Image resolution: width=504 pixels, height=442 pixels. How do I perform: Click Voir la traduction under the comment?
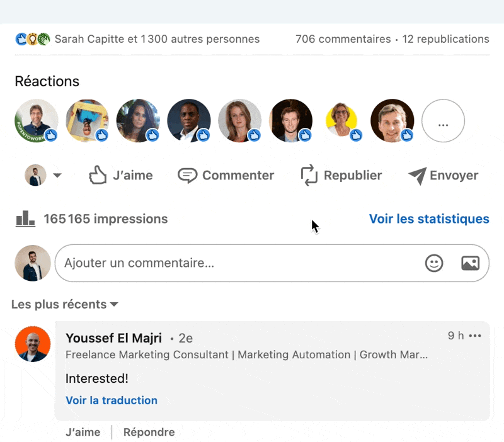point(112,400)
